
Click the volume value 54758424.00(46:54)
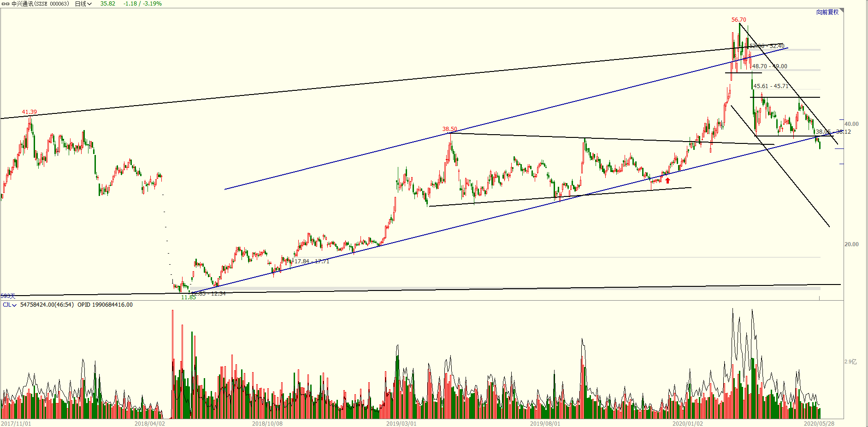[x=47, y=305]
